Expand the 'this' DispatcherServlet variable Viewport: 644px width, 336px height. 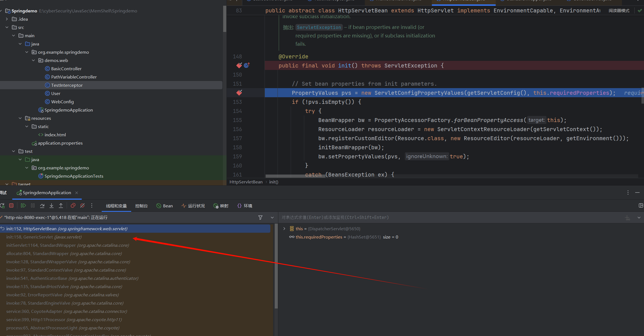click(284, 229)
